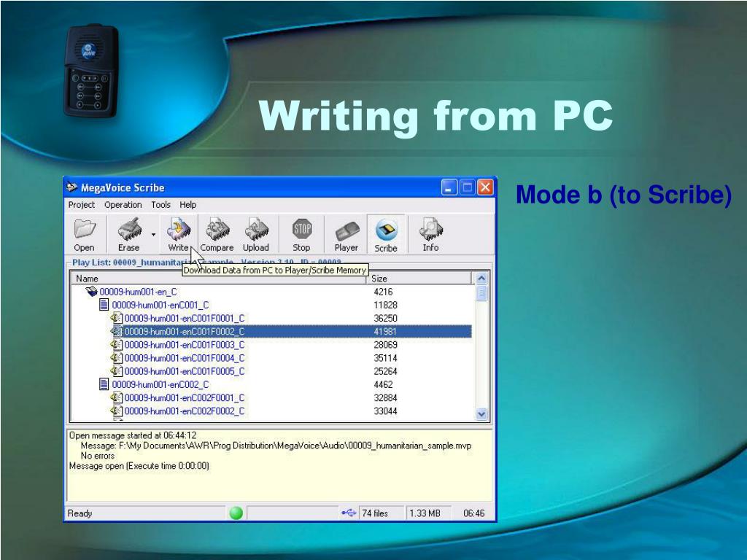
Task: Select file 00009-hum001-enC002F0002_C
Action: tap(185, 411)
